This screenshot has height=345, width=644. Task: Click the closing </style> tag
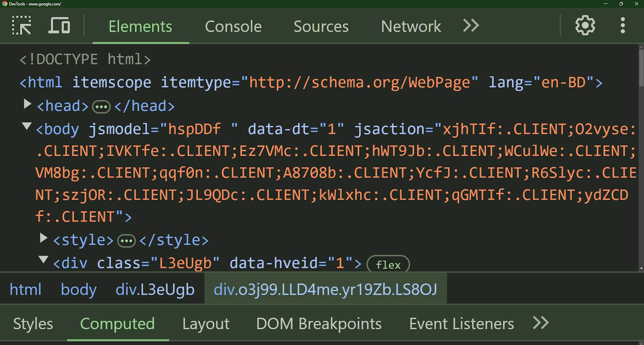[174, 241]
